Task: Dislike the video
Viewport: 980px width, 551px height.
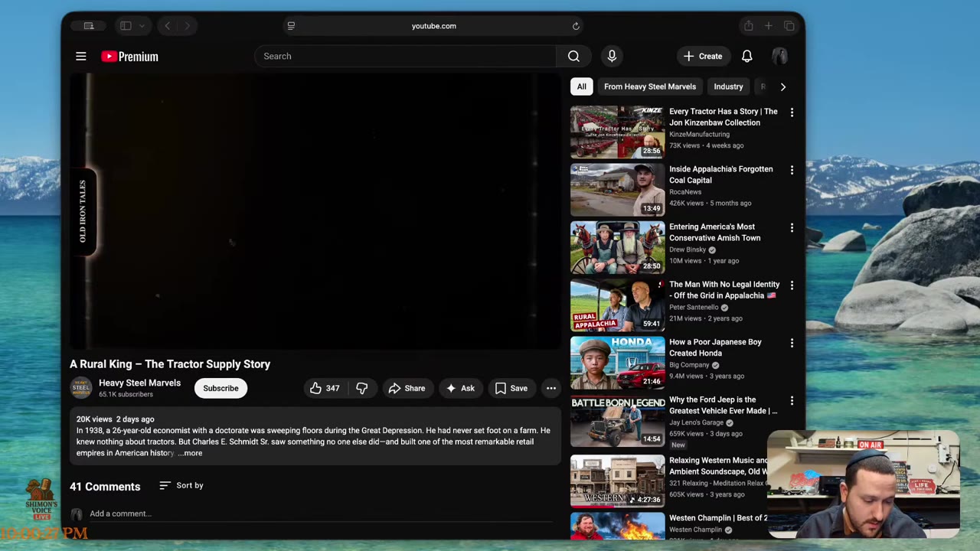Action: tap(362, 388)
